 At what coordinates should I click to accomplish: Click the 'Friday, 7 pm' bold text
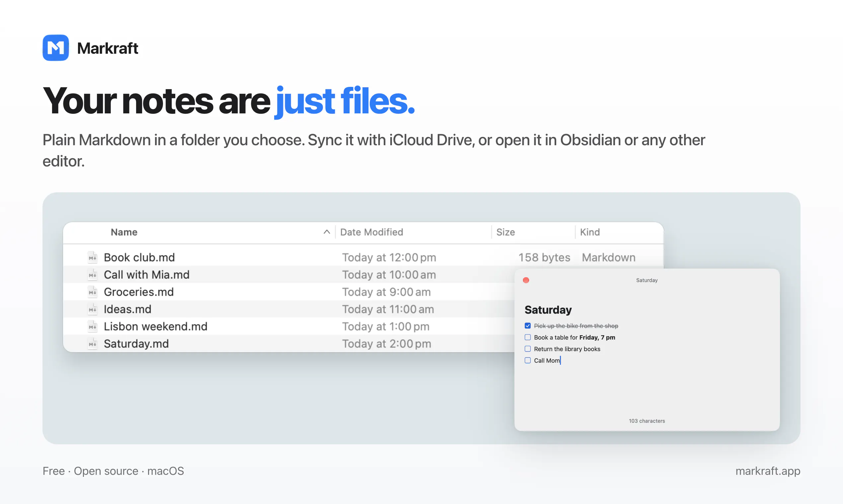tap(597, 337)
